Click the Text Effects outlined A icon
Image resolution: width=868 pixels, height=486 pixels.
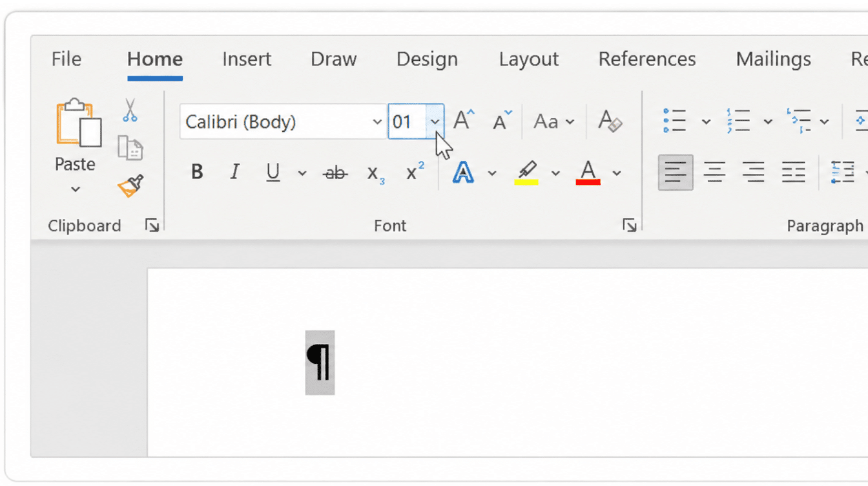pyautogui.click(x=463, y=173)
